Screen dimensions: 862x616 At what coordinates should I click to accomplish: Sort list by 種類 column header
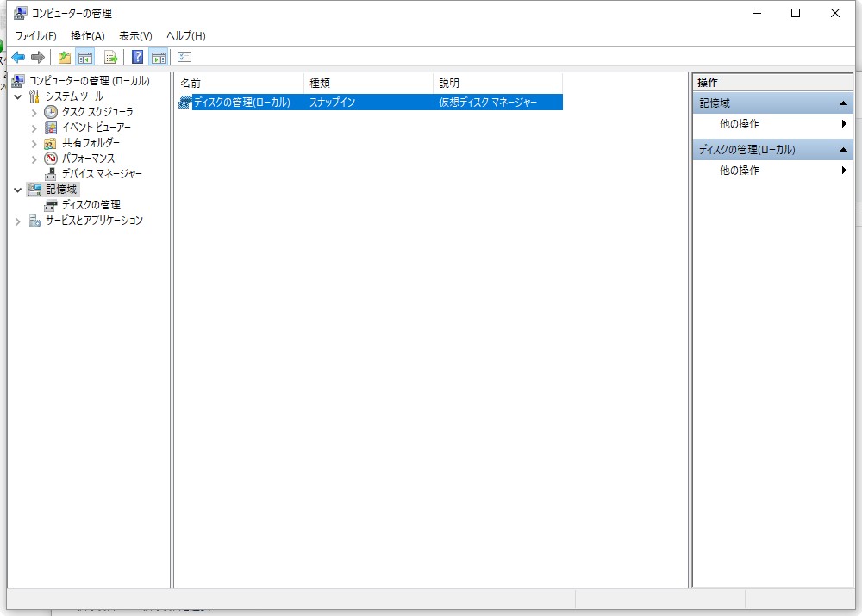[368, 83]
